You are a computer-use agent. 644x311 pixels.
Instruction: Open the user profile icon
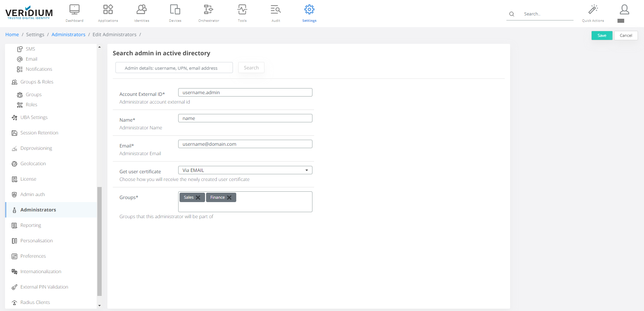pyautogui.click(x=624, y=10)
